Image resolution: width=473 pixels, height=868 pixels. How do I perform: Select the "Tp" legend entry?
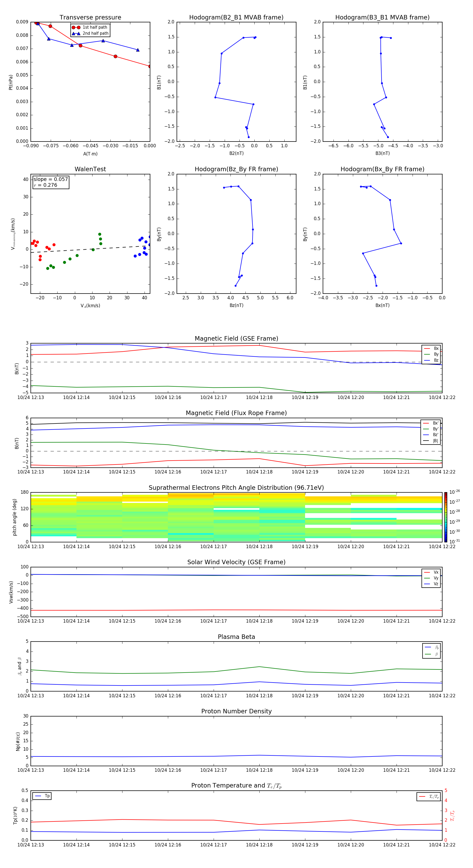click(x=42, y=796)
